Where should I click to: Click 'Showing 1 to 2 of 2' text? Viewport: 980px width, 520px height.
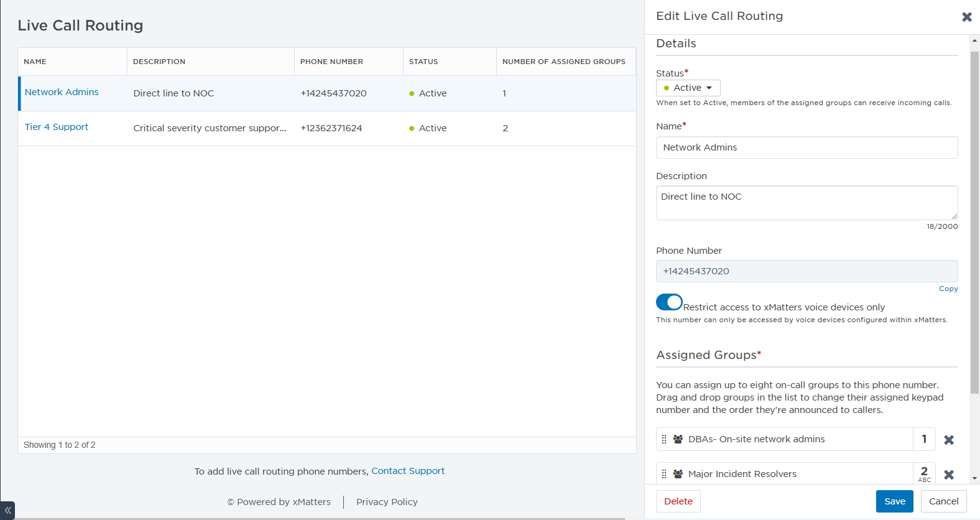point(60,445)
